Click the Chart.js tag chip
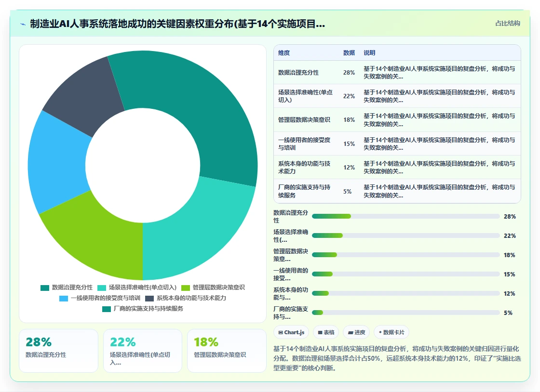 pos(291,332)
